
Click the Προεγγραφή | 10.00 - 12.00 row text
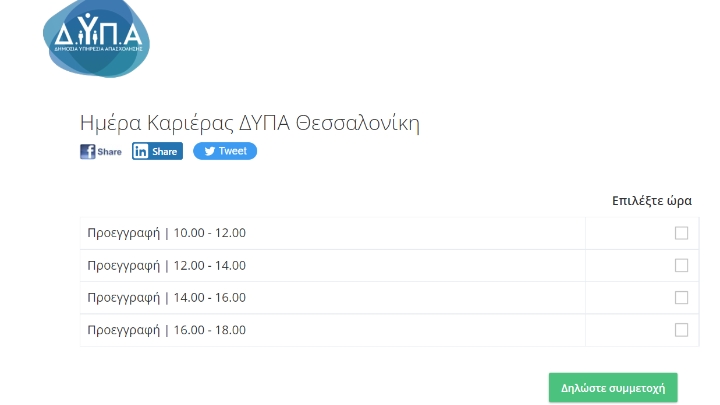tap(166, 233)
